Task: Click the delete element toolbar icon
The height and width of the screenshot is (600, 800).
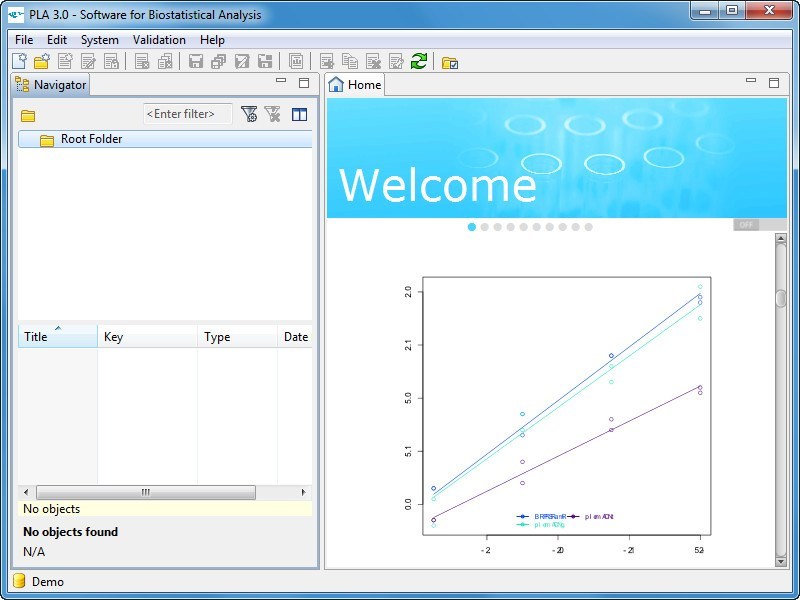Action: [373, 61]
